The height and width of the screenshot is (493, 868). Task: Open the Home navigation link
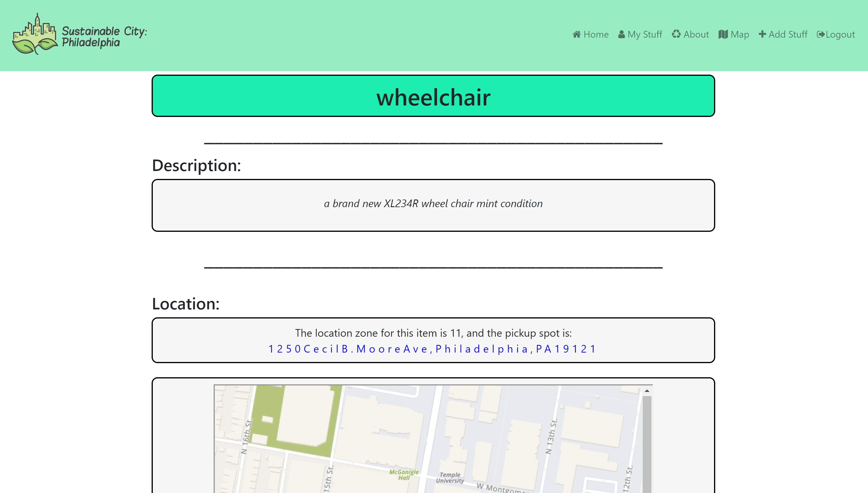point(596,34)
